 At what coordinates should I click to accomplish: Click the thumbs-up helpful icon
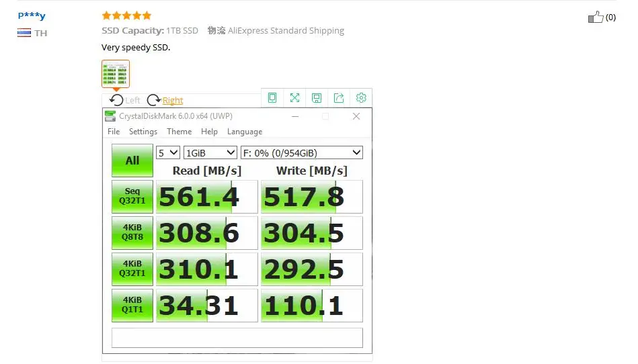click(595, 17)
